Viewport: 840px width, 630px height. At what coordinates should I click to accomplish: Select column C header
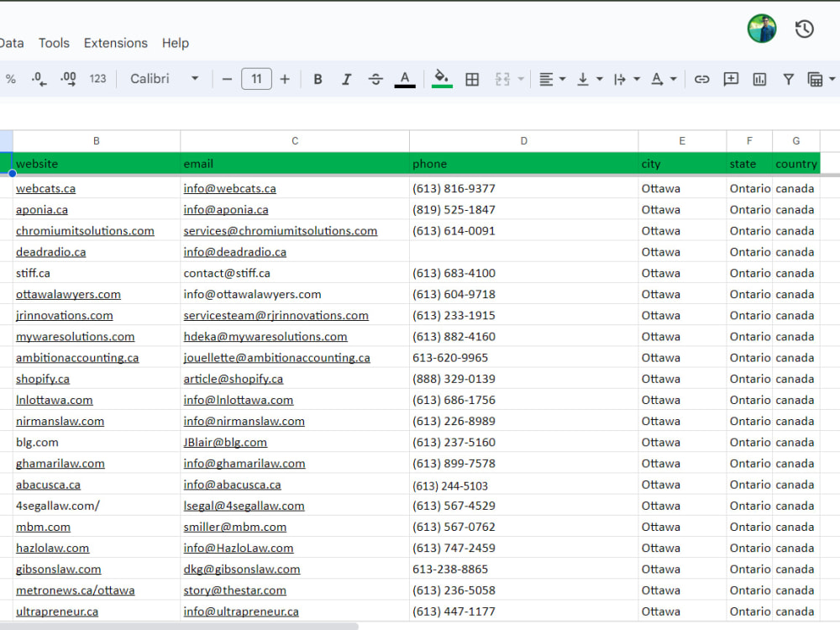[x=295, y=141]
